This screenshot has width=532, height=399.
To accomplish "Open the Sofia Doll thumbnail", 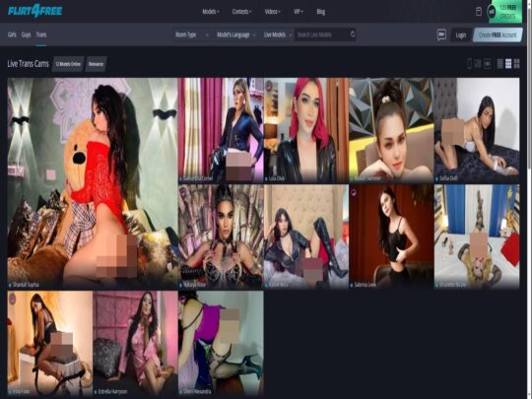I will click(477, 130).
